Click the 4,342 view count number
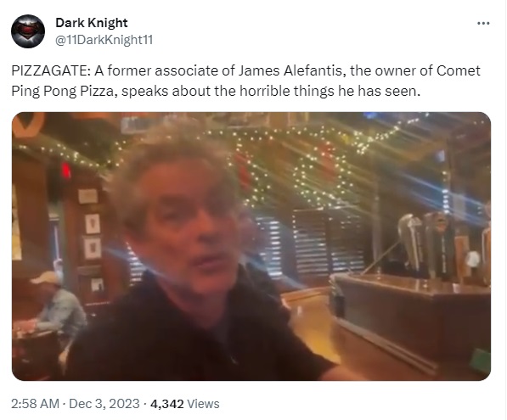Viewport: 507px width, 420px height. [x=166, y=404]
